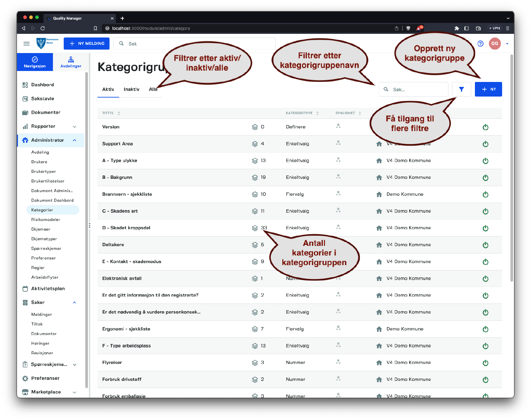This screenshot has height=420, width=531.
Task: Click the NY MELDING button
Action: pos(87,43)
